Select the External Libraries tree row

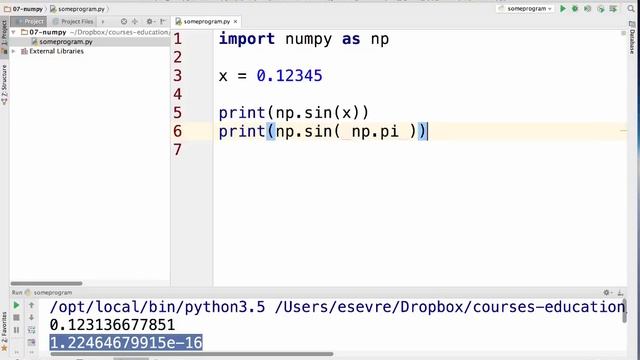click(x=90, y=51)
